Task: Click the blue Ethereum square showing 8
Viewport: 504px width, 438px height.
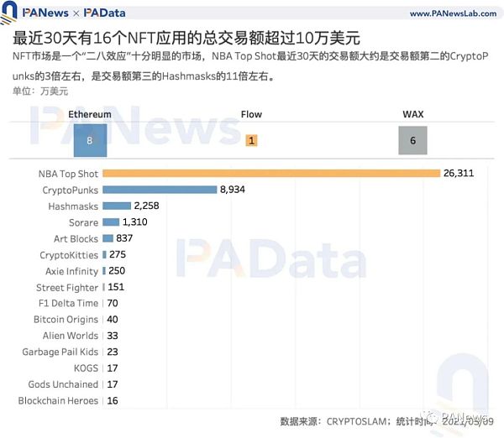Action: tap(90, 140)
